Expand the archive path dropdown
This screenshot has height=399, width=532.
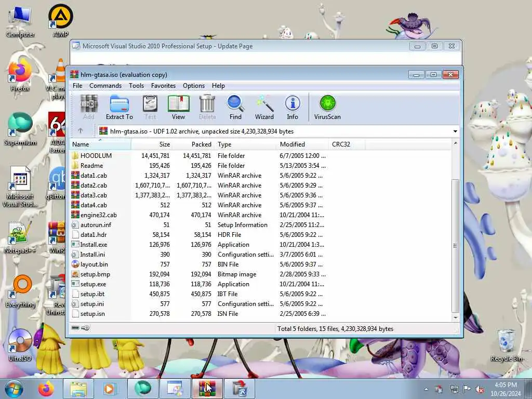[x=455, y=131]
